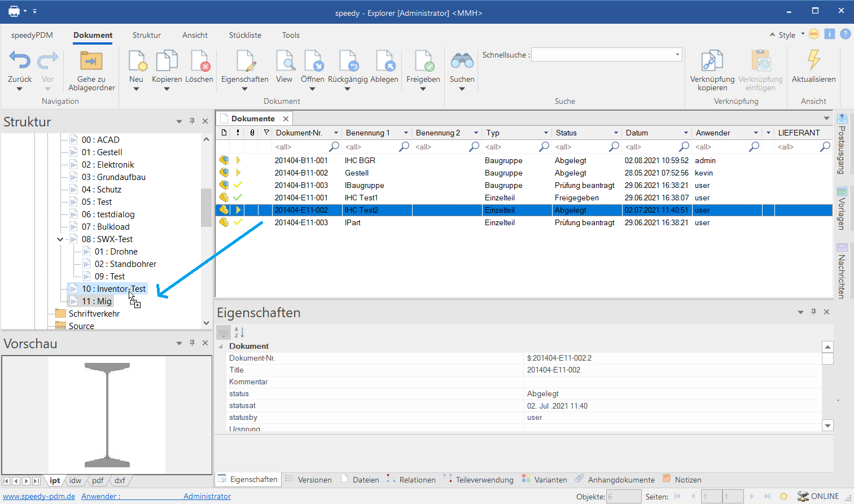
Task: Click Verknüpfung kopieren icon
Action: 712,61
